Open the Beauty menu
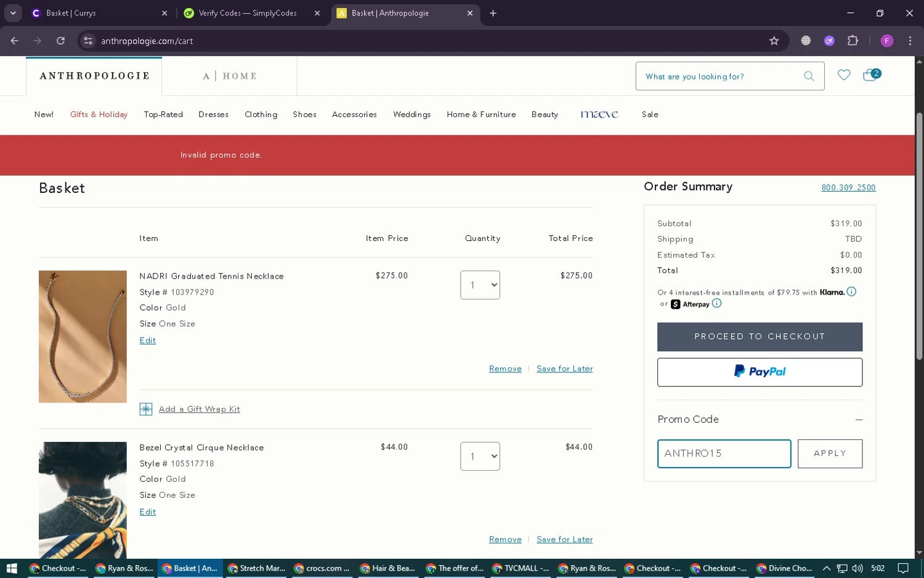This screenshot has width=924, height=578. [x=545, y=115]
